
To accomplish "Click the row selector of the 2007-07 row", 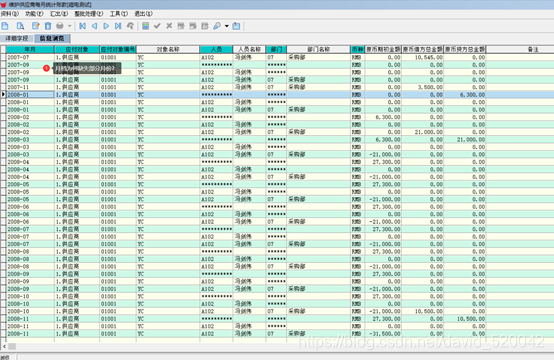I will pyautogui.click(x=3, y=57).
